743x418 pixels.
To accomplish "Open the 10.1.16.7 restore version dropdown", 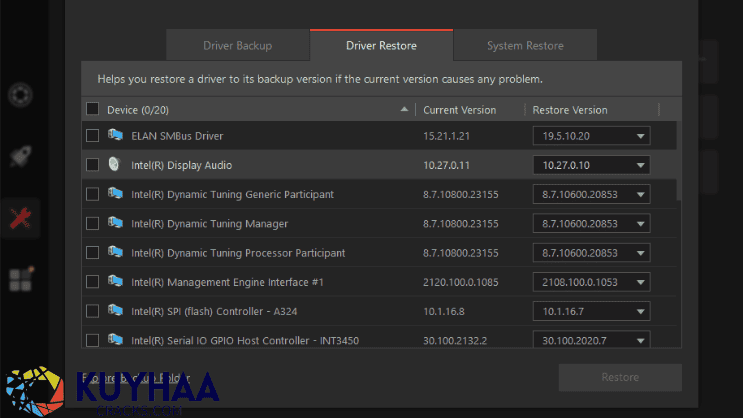I will (591, 311).
